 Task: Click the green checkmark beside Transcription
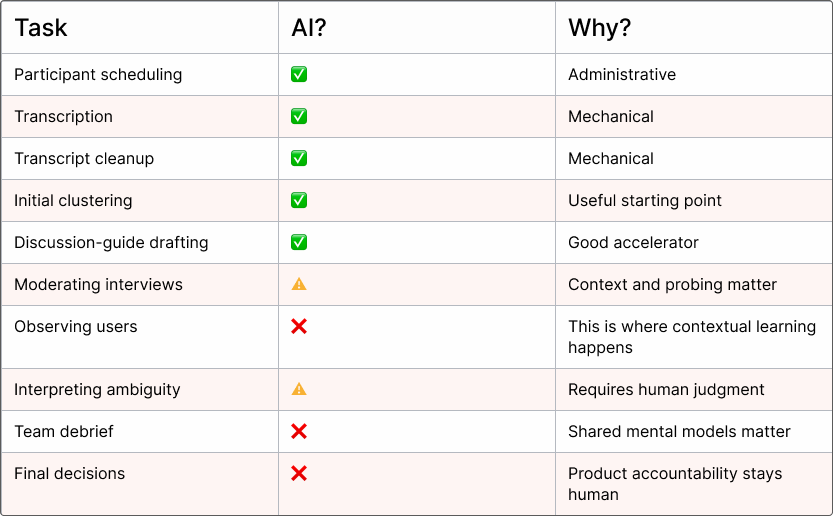299,116
